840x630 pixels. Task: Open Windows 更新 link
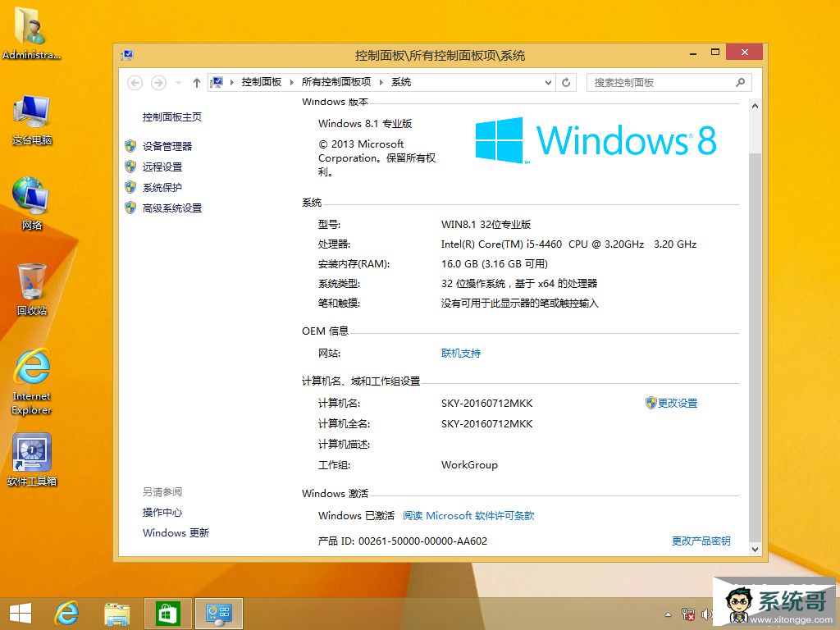click(176, 532)
